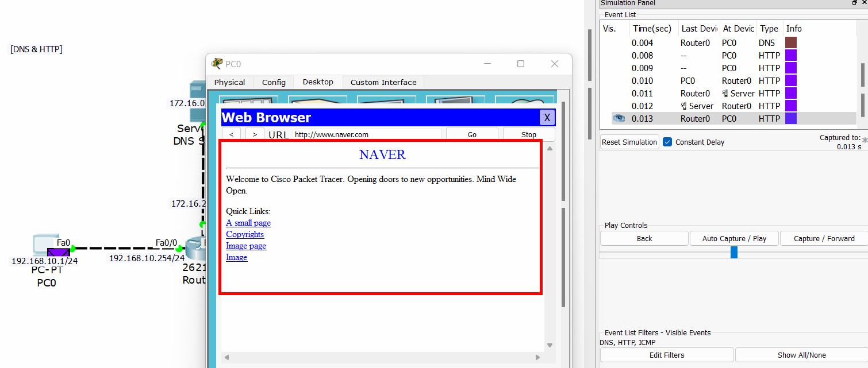868x368 pixels.
Task: Click the 192.168.10.254/24 address label
Action: 147,258
